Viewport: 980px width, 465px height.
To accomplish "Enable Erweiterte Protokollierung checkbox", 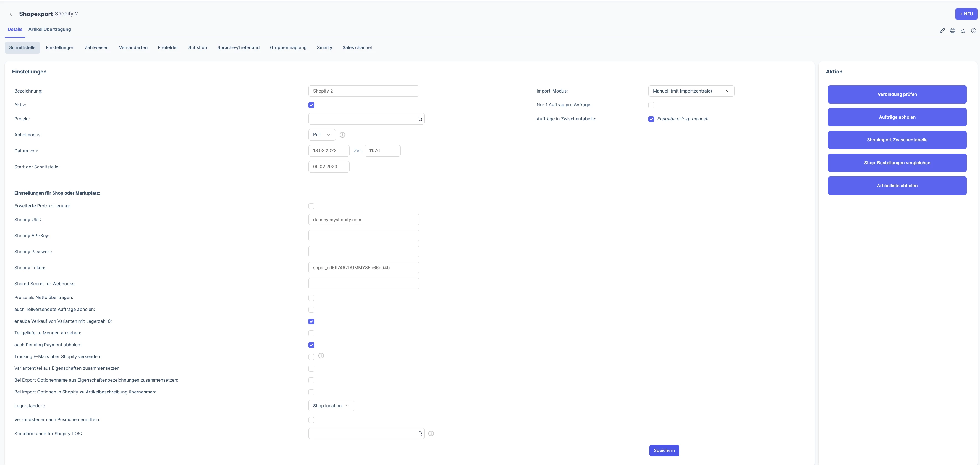I will point(311,206).
